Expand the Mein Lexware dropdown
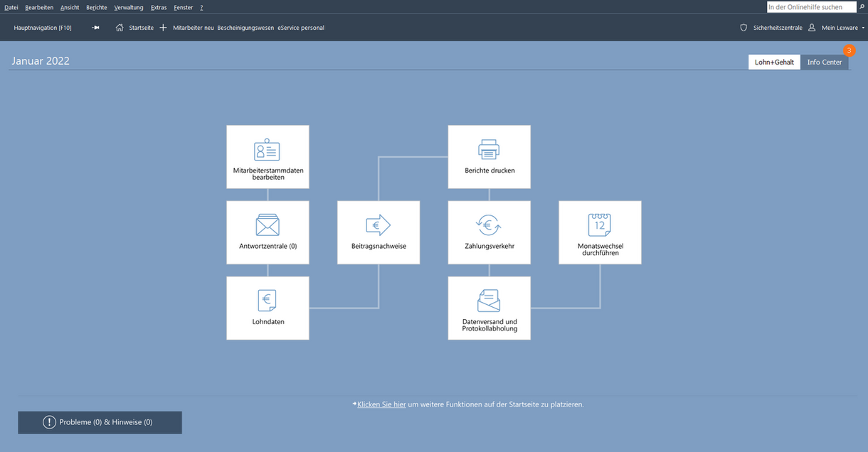 pos(842,28)
